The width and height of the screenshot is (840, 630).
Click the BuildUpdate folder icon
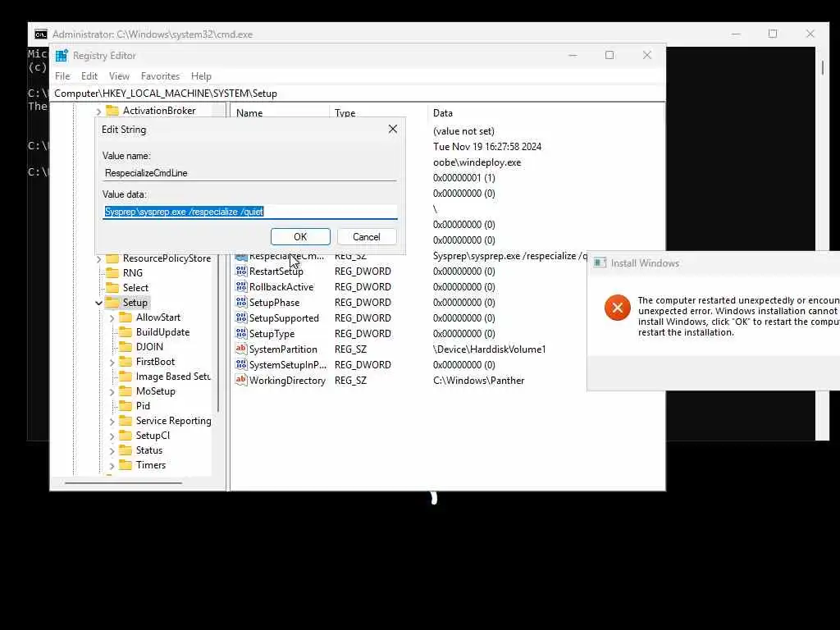[x=126, y=332]
